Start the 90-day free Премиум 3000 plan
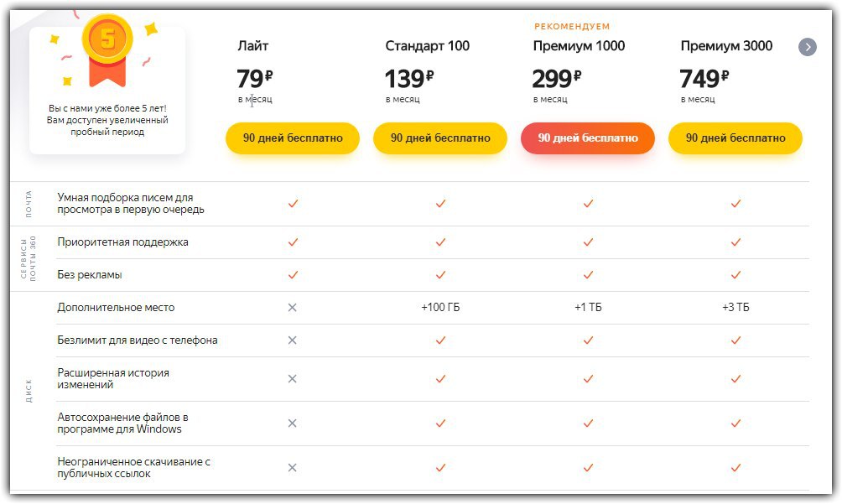 [x=735, y=138]
